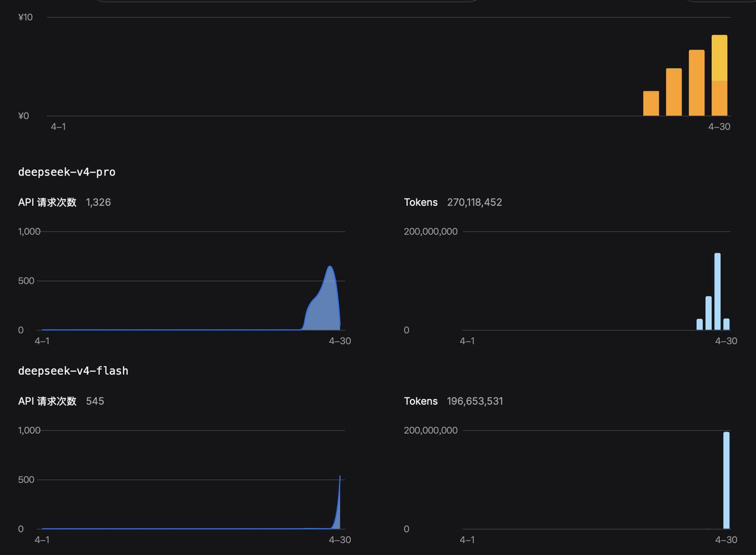Screen dimensions: 756x555
Task: Click the tallest bar in deepseek-v4-pro Tokens chart
Action: [718, 291]
